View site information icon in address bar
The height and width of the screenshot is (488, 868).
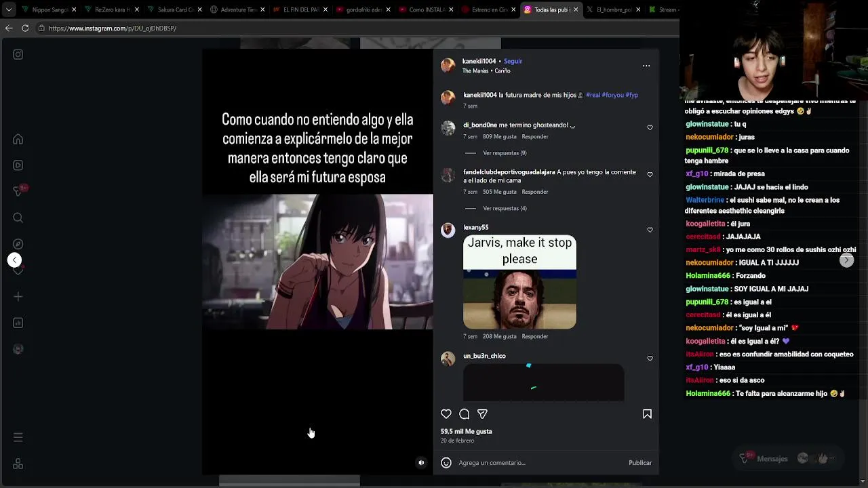pos(41,28)
